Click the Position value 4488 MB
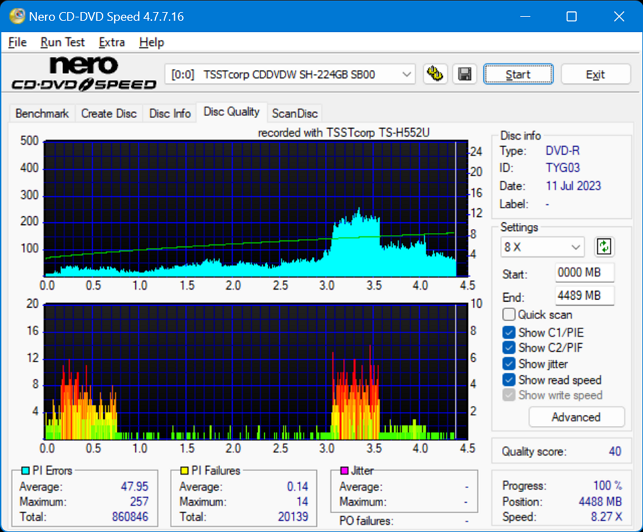The image size is (643, 532). point(600,502)
